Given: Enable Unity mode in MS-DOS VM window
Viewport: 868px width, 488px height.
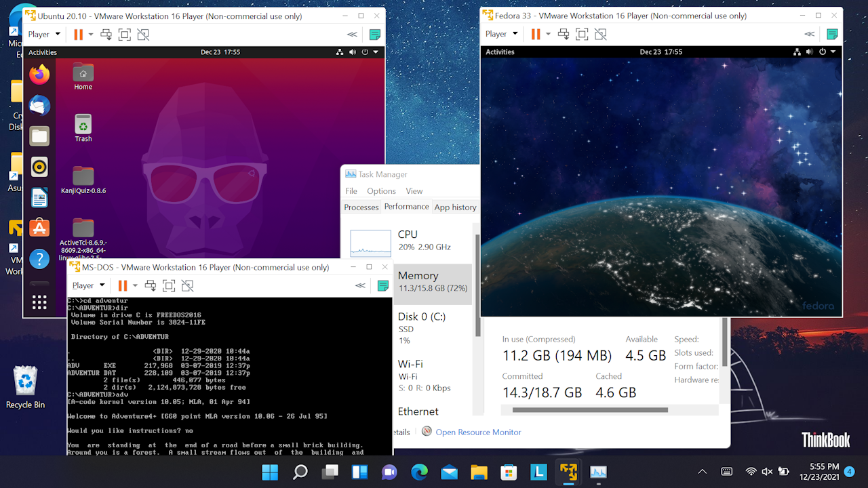Looking at the screenshot, I should (x=187, y=285).
